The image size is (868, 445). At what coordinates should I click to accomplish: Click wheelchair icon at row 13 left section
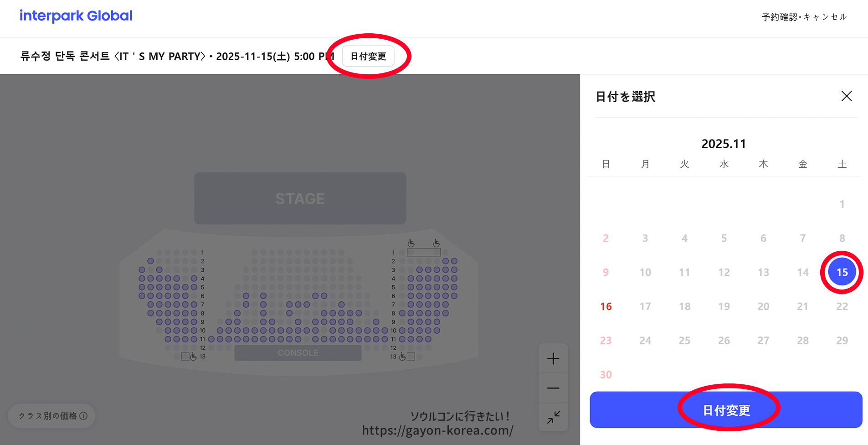click(x=193, y=357)
